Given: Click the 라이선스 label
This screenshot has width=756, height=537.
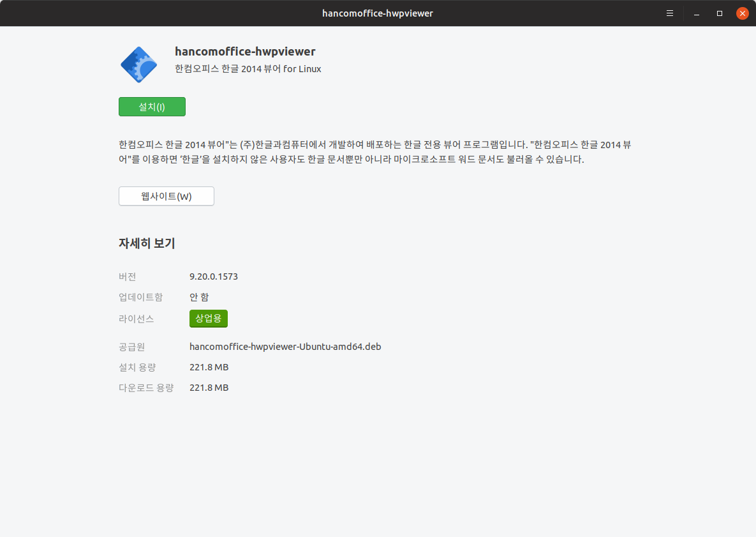Looking at the screenshot, I should point(137,319).
